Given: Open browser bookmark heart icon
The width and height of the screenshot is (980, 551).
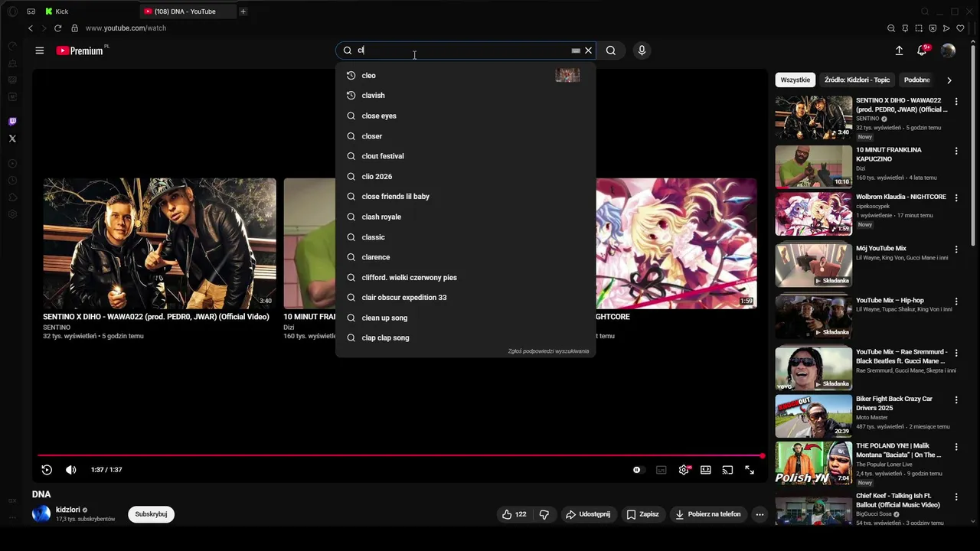Looking at the screenshot, I should click(x=960, y=28).
